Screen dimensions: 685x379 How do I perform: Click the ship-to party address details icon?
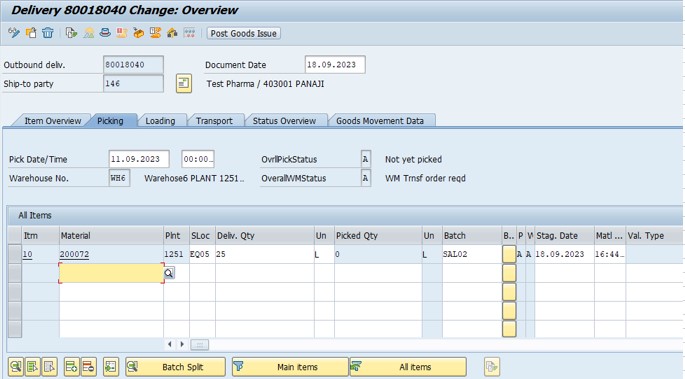tap(184, 83)
